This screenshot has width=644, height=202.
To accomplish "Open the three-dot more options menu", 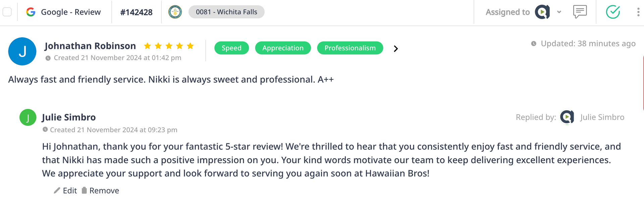I will point(638,12).
